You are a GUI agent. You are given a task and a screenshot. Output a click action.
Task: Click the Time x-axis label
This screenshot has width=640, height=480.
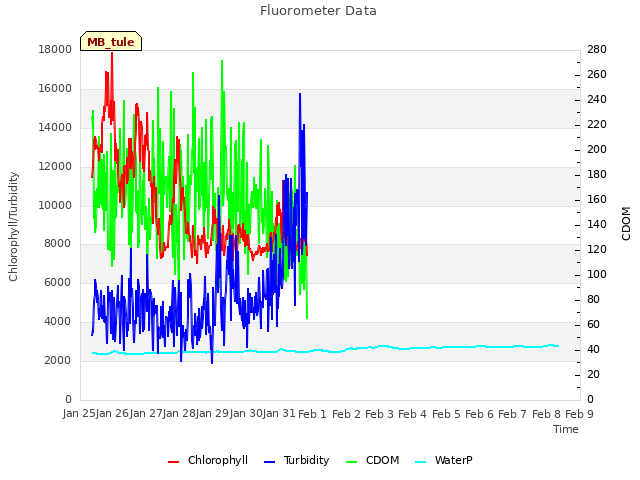coord(566,429)
